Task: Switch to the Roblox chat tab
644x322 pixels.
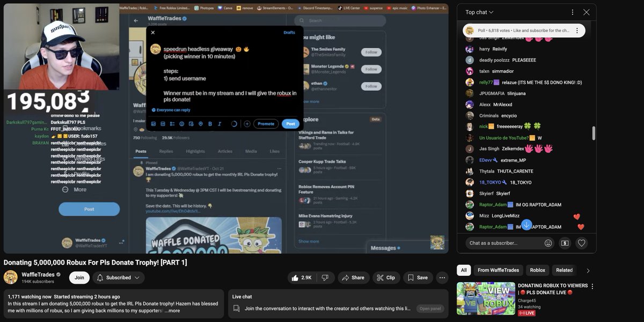Action: [537, 270]
